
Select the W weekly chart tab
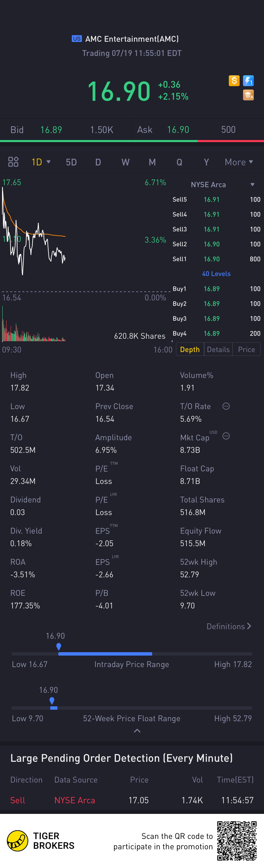[x=125, y=162]
